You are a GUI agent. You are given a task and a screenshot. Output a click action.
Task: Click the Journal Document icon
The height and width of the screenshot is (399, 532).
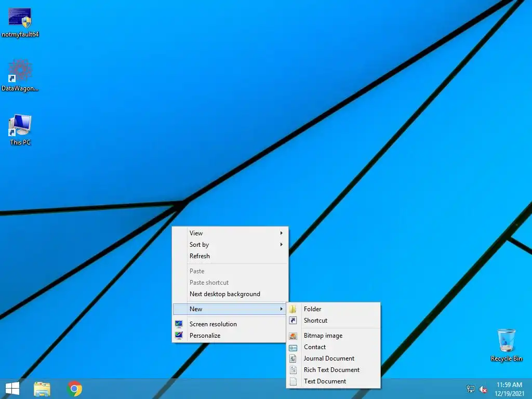[x=293, y=358]
